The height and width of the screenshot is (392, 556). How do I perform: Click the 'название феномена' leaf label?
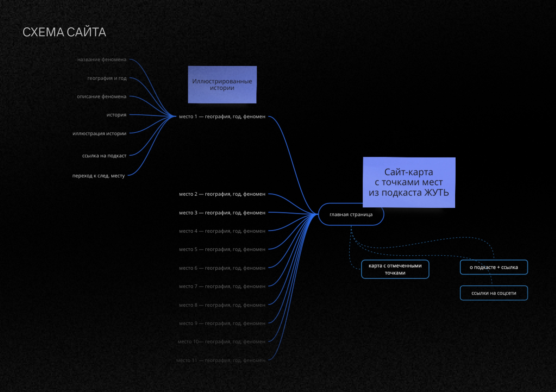tap(102, 60)
